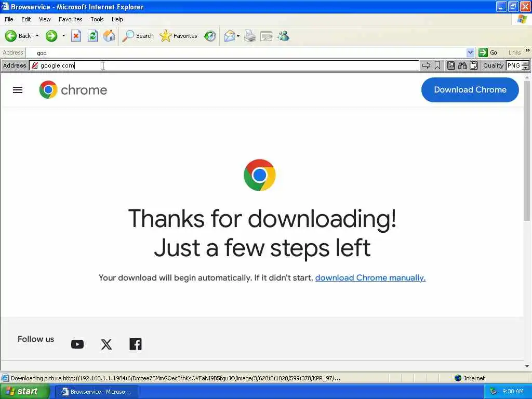Click the insecure-connection icon beside google.com
This screenshot has width=532, height=399.
pyautogui.click(x=35, y=65)
